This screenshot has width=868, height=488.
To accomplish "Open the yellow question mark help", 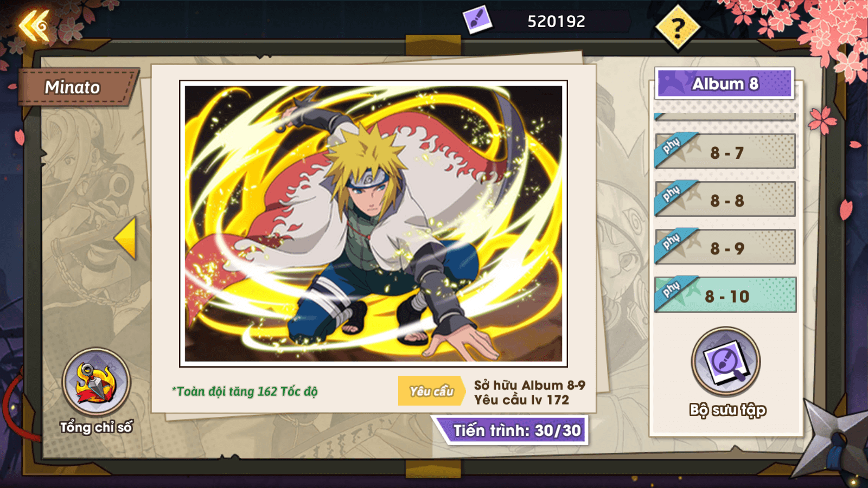I will 678,27.
